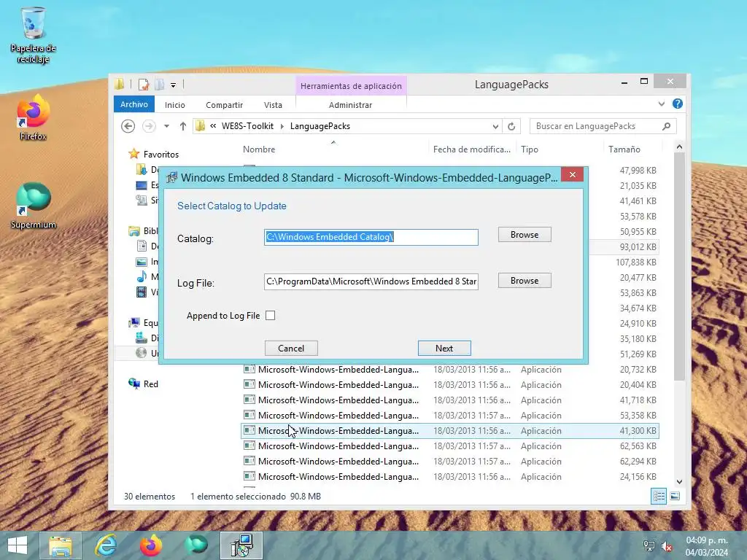
Task: Click the taskbar clock showing 04:09 p. m.
Action: point(706,545)
